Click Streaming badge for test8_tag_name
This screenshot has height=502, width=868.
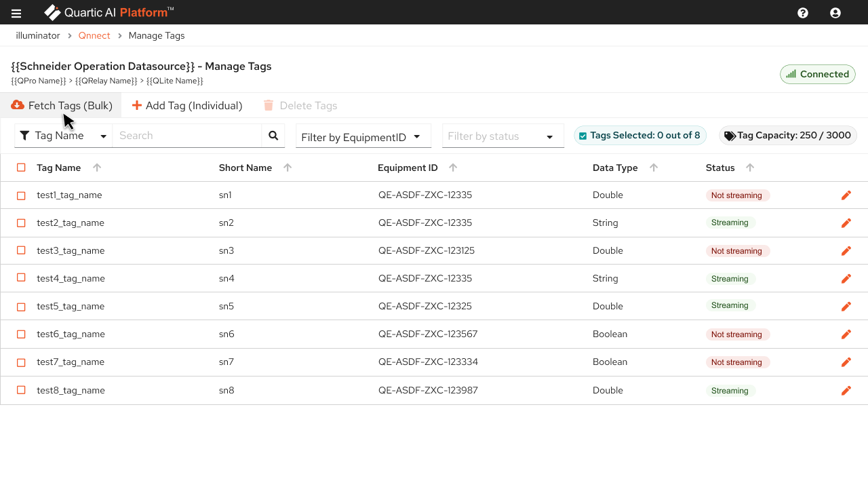730,391
